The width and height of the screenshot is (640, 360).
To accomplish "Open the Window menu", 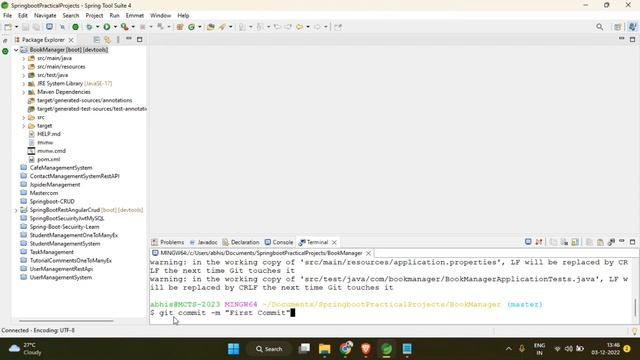I will coord(160,16).
